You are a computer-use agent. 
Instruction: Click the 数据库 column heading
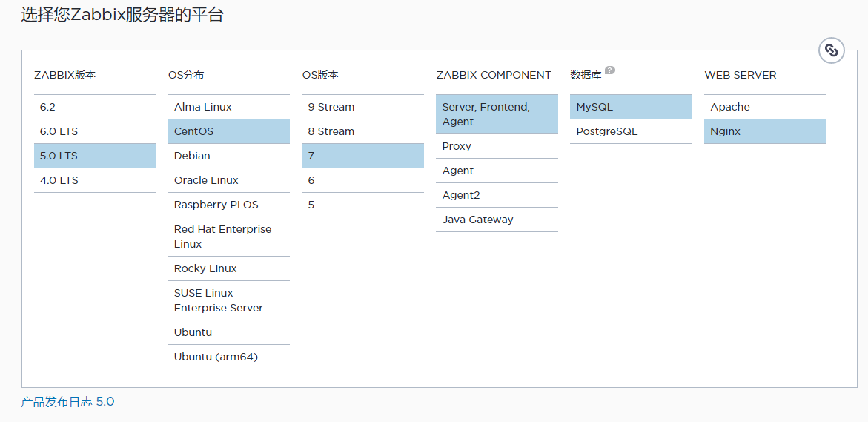(586, 76)
